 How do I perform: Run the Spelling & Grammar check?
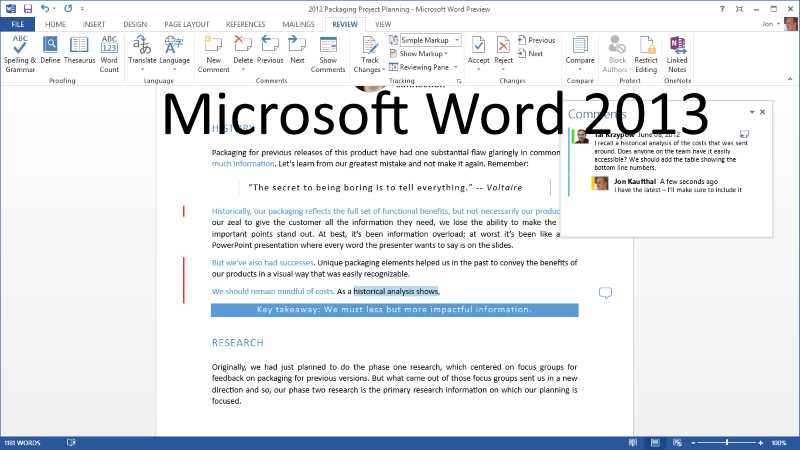click(x=19, y=53)
